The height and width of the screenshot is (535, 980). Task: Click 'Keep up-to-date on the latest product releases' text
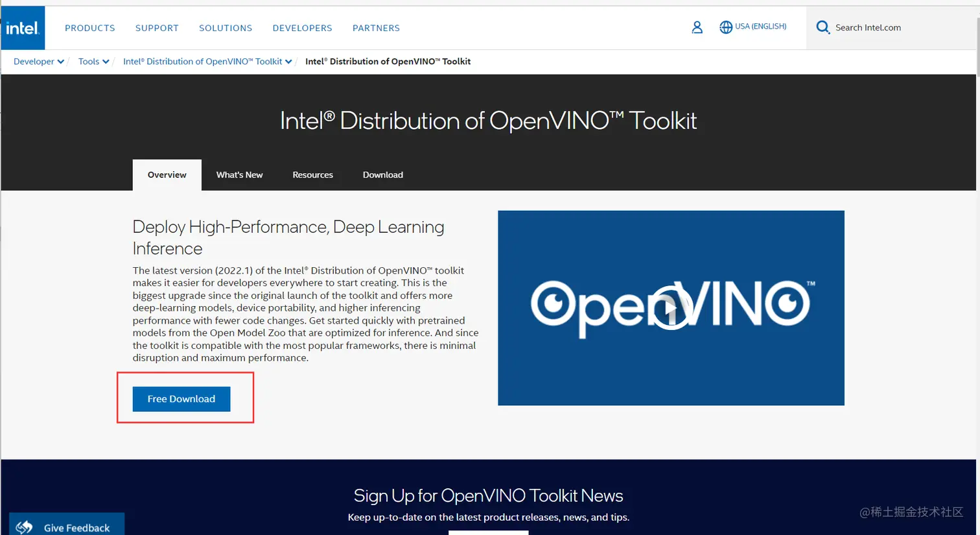coord(489,517)
